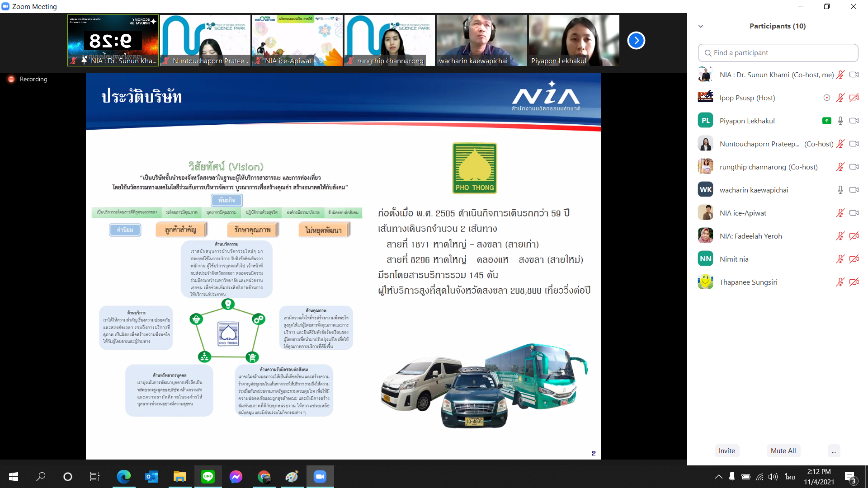Screen dimensions: 868x488
Task: Click Zoom icon in taskbar
Action: coord(320,477)
